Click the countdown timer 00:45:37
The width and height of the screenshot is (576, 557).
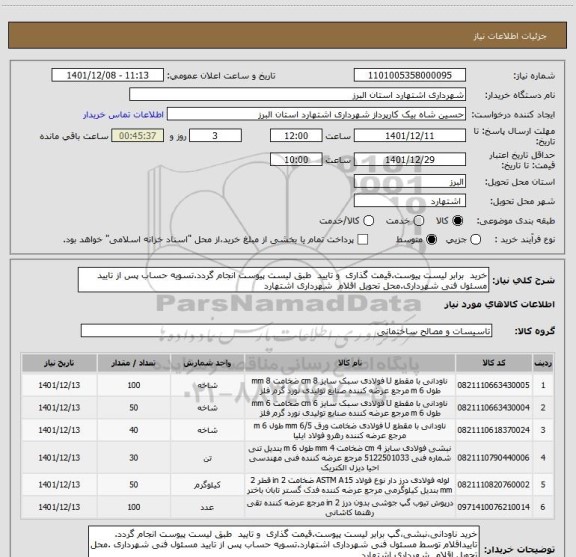[x=138, y=136]
